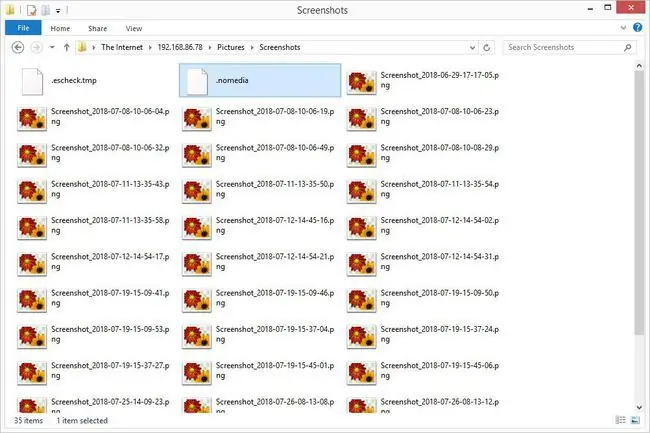Switch to Large icons view layout
Screen dimensions: 650x433
coord(635,420)
